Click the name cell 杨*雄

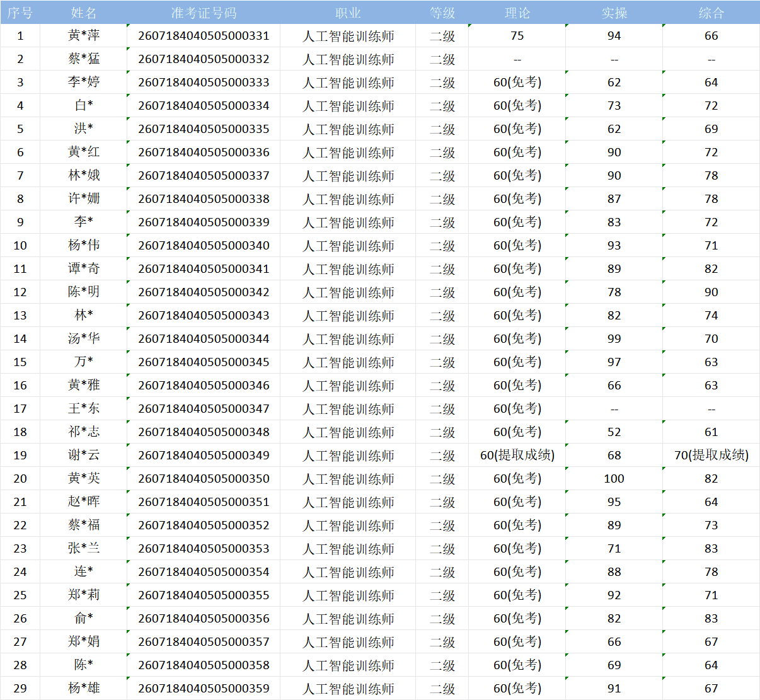tap(84, 688)
